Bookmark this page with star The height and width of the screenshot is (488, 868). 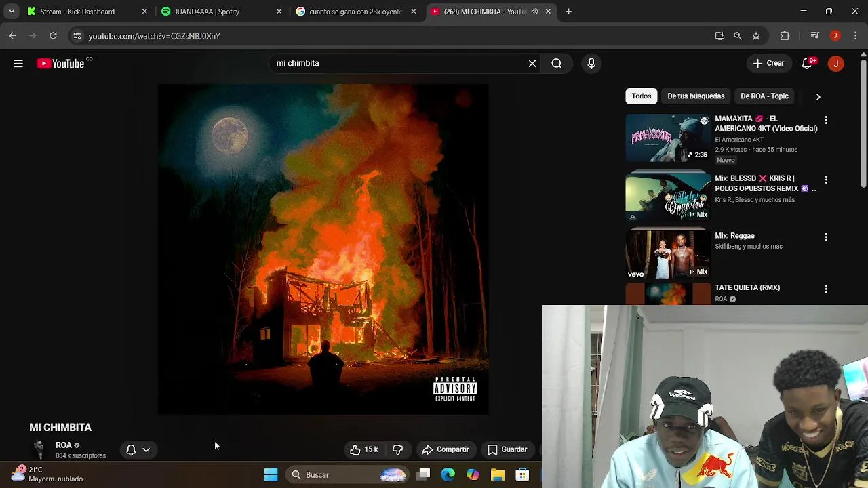click(756, 36)
